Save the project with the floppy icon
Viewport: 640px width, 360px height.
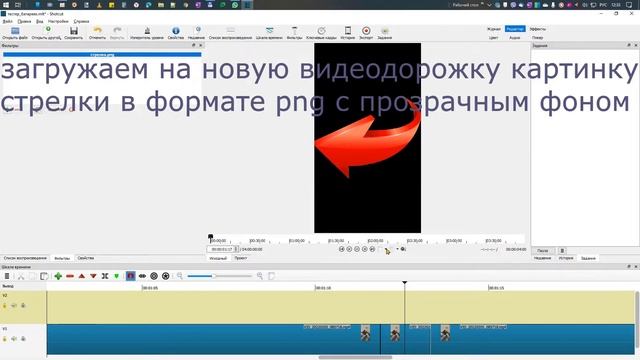tap(74, 31)
